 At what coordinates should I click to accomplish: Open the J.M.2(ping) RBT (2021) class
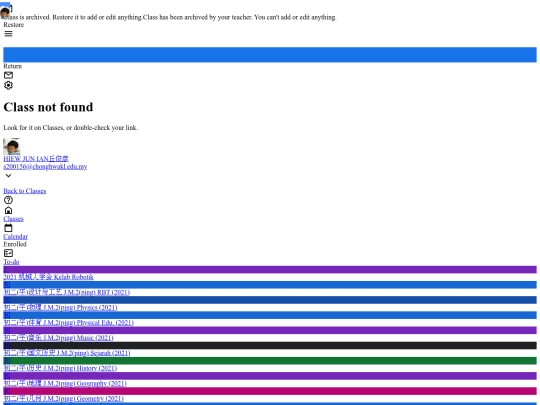point(66,292)
